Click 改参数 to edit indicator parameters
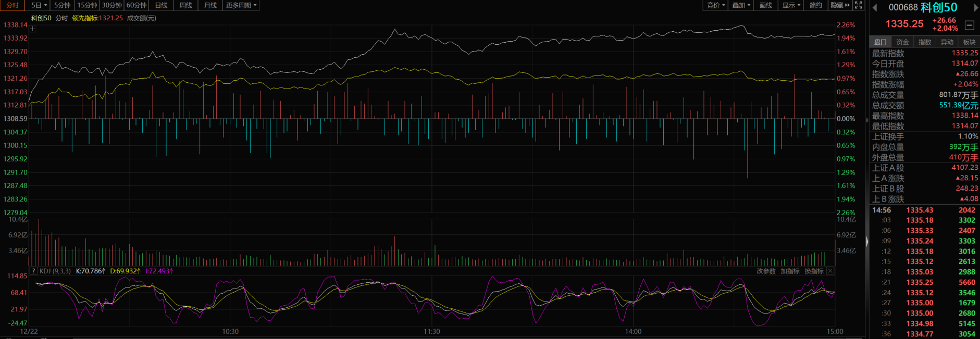The image size is (980, 339). pyautogui.click(x=766, y=271)
